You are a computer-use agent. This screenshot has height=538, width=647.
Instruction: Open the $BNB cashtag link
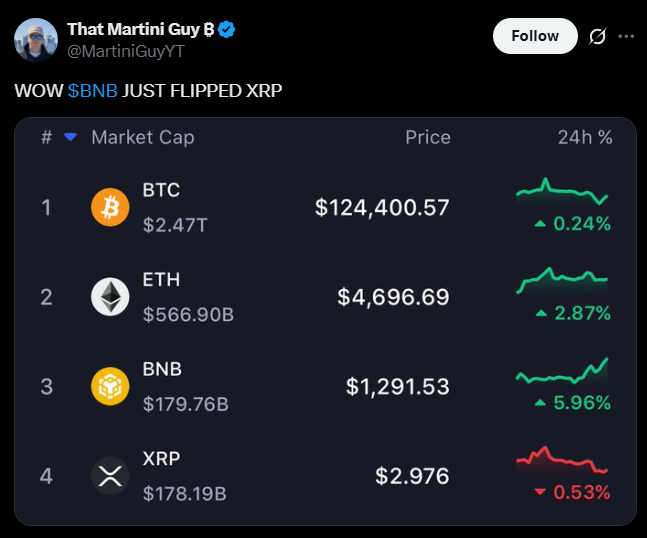click(93, 90)
